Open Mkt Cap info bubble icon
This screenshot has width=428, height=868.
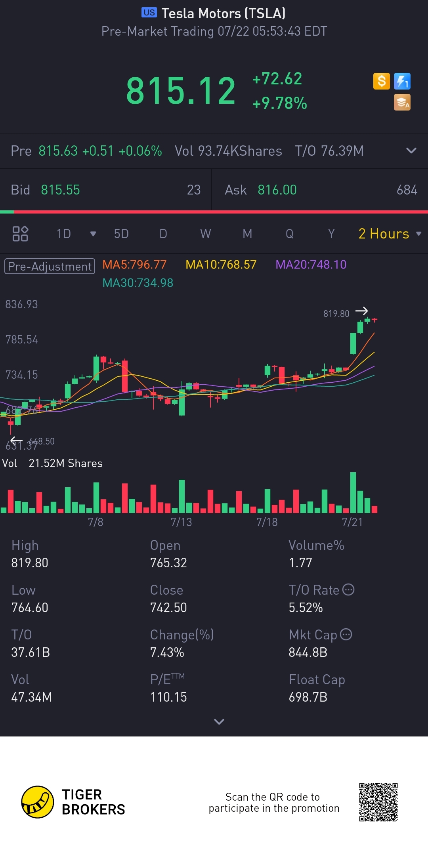click(x=346, y=634)
